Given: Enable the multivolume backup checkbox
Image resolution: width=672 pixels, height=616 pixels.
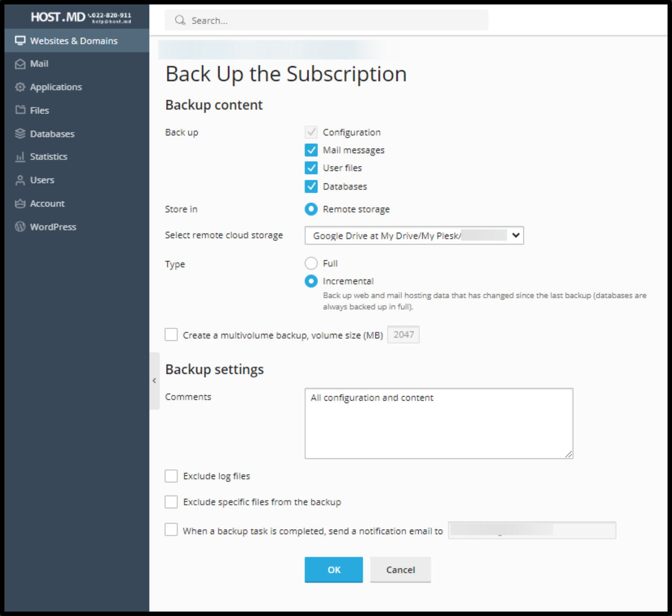Looking at the screenshot, I should (x=171, y=335).
